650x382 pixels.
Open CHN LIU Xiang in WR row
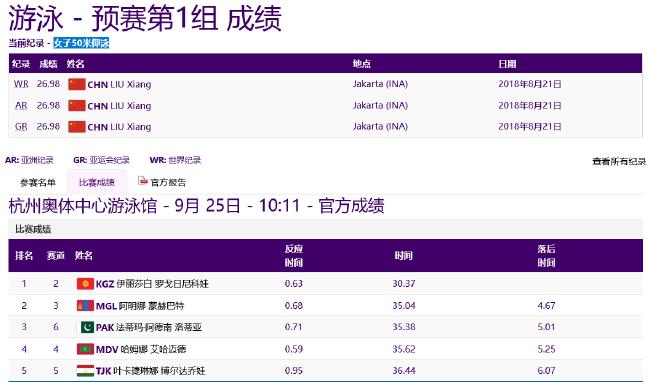point(119,85)
